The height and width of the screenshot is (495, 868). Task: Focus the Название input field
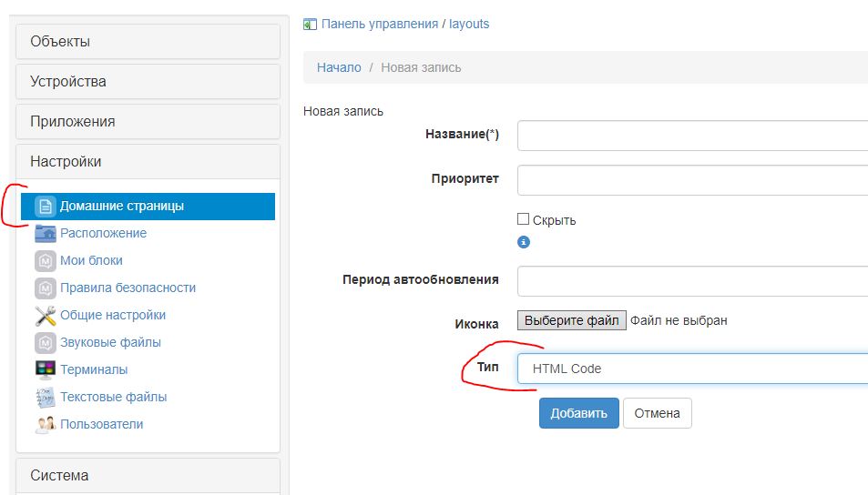point(692,136)
